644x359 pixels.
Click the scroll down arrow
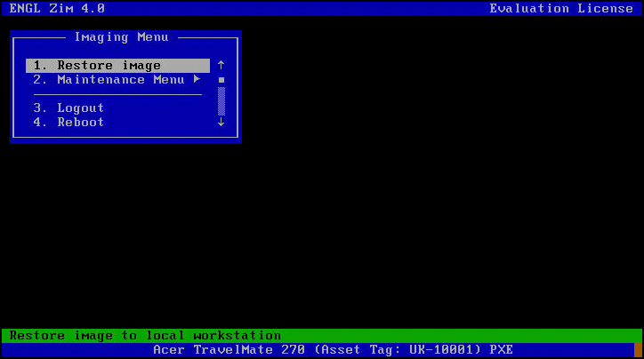click(221, 122)
